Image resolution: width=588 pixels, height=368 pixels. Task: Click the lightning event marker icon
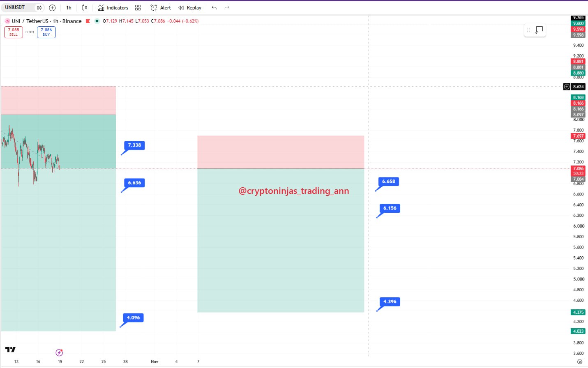(59, 352)
